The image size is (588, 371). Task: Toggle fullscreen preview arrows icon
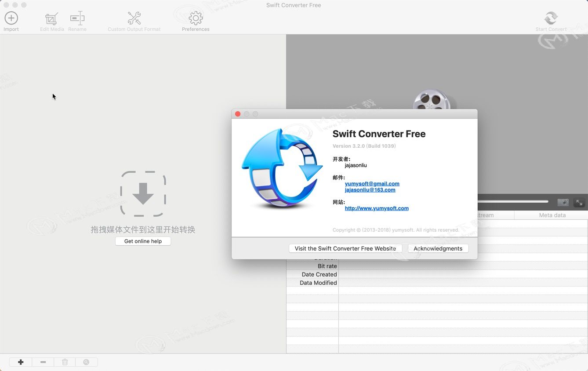(579, 203)
